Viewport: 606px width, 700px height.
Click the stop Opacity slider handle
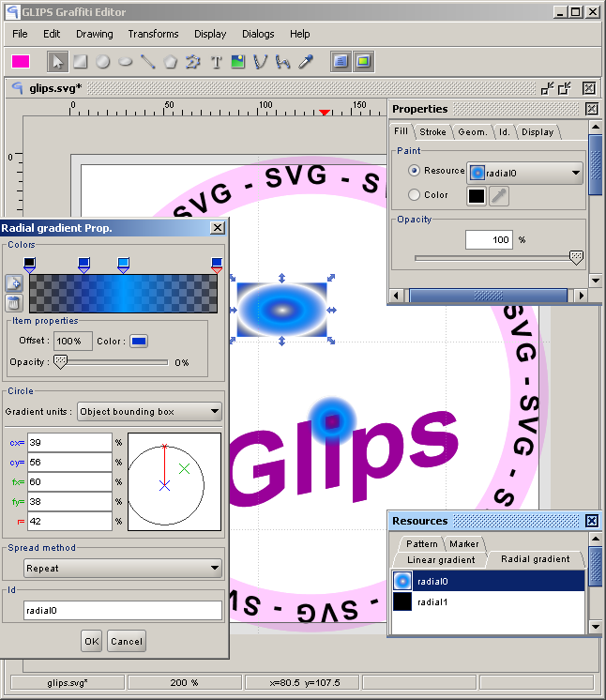click(60, 361)
